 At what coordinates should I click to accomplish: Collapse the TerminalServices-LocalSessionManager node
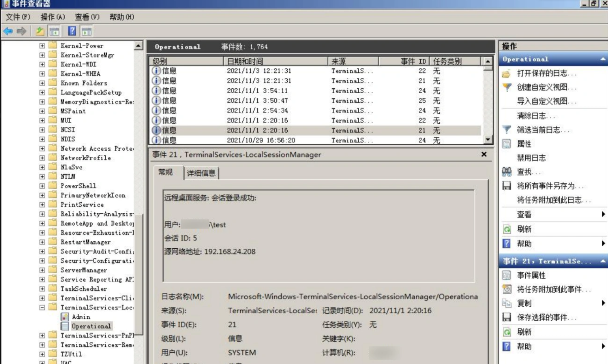point(42,307)
